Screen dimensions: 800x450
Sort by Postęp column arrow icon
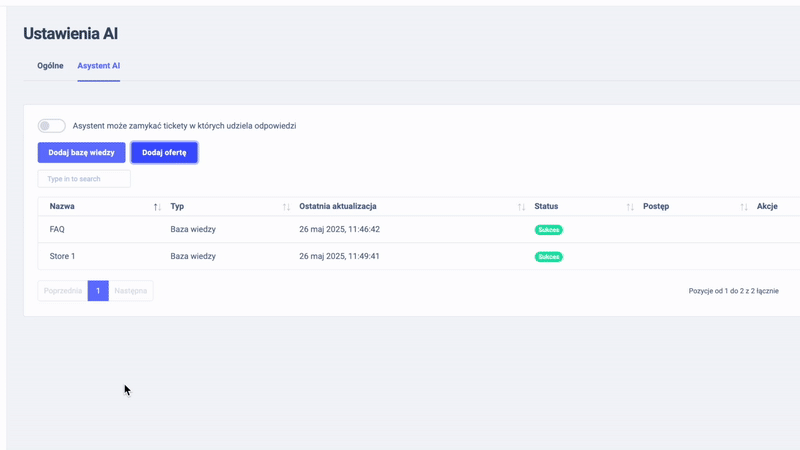tap(744, 207)
